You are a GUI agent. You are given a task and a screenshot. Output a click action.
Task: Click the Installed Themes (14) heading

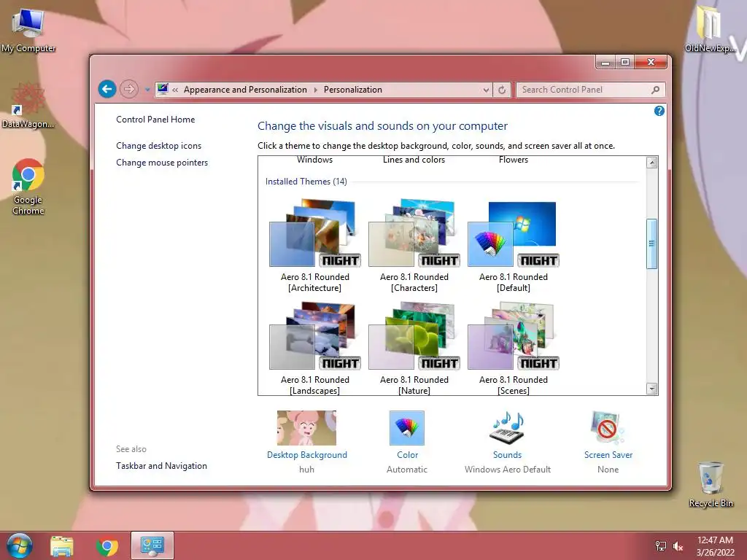click(x=306, y=182)
